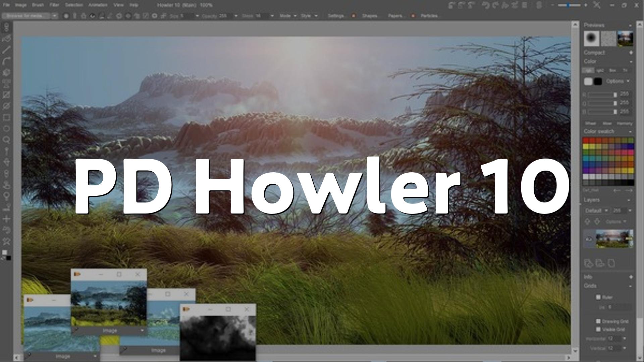Collapse the Layers panel
This screenshot has width=644, height=362.
point(629,200)
